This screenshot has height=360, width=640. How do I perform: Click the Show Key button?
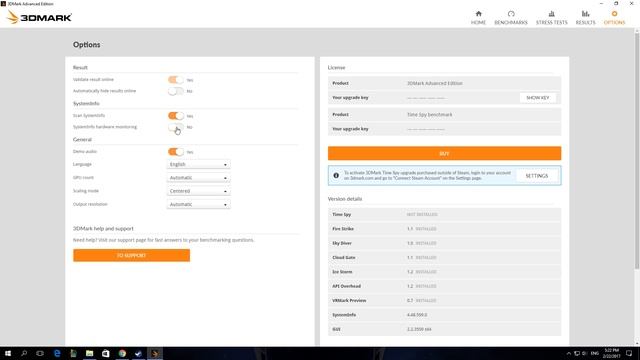tap(538, 98)
